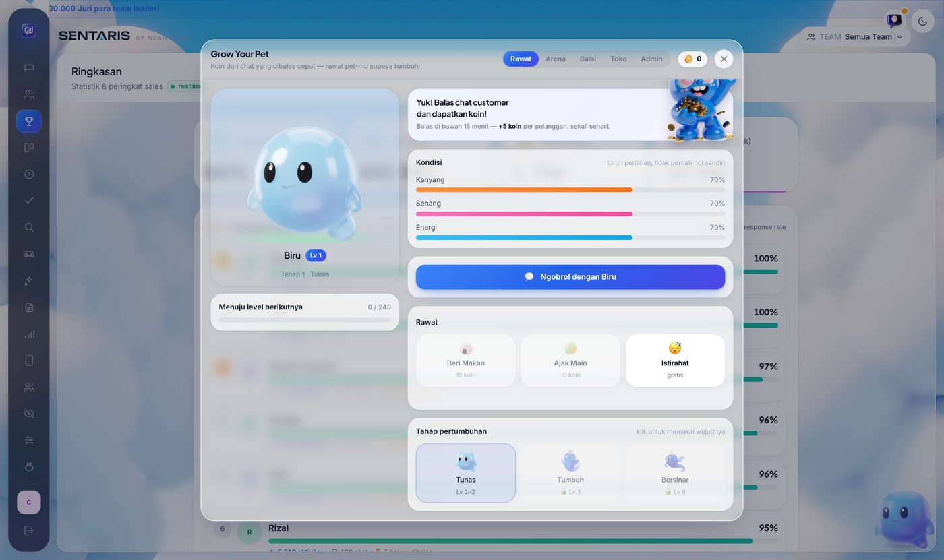Viewport: 944px width, 560px height.
Task: Click the user avatar labeled C
Action: click(29, 502)
